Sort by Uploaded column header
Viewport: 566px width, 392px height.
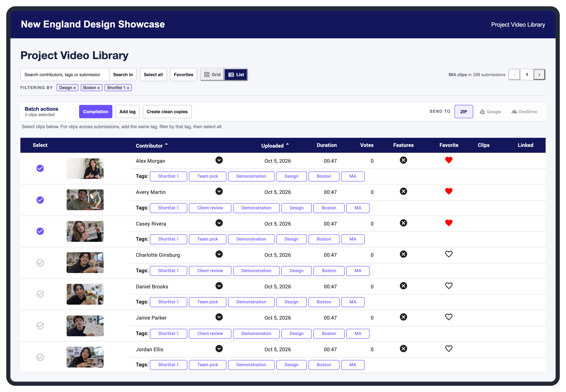click(275, 146)
